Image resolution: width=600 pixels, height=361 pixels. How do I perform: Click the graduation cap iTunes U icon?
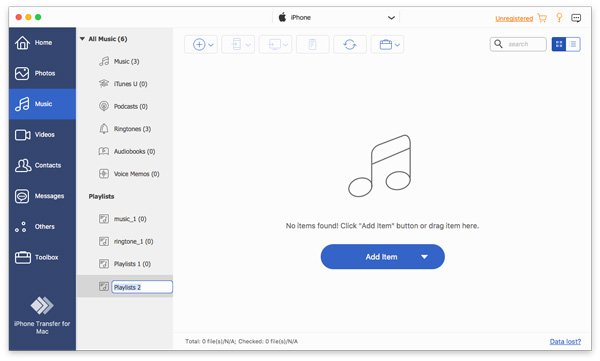click(104, 83)
